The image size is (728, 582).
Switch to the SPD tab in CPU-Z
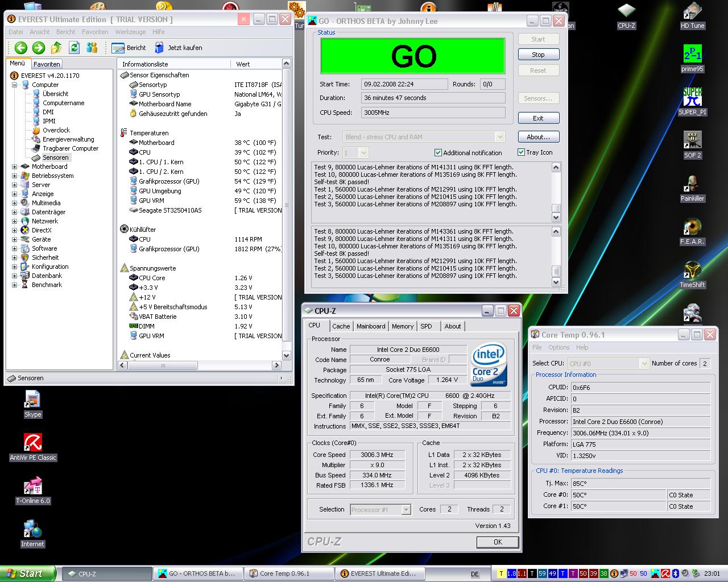(426, 326)
